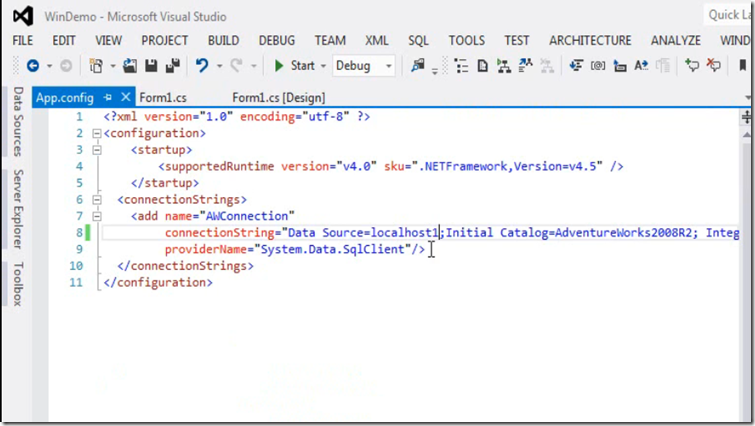The image size is (755, 426).
Task: Click the bookmark icon at toolbar end
Action: click(x=742, y=65)
